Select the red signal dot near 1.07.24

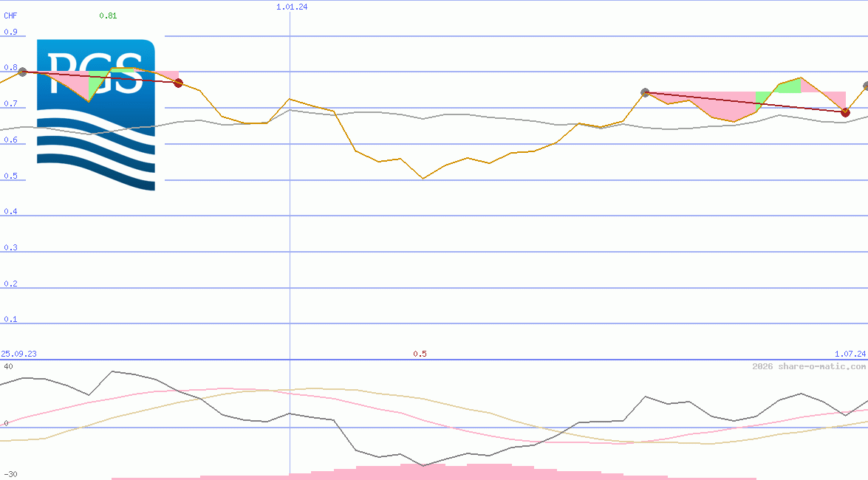pyautogui.click(x=845, y=112)
